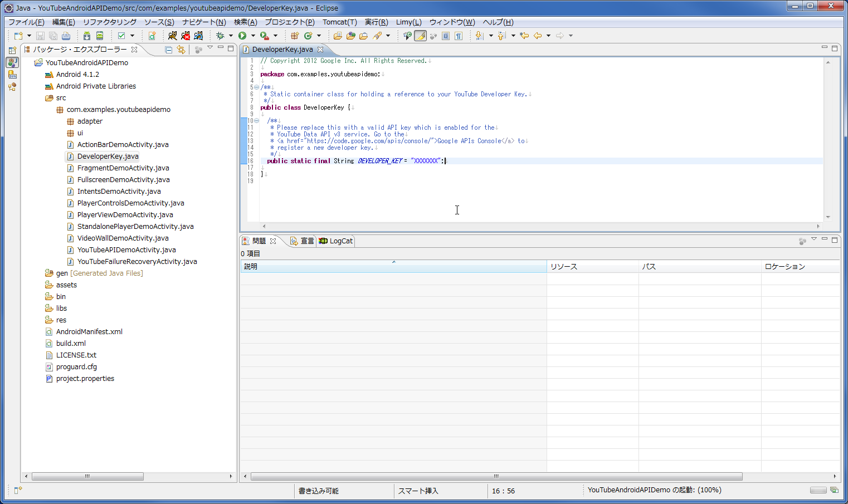
Task: Close the DeveloperKey.java editor tab
Action: 320,50
